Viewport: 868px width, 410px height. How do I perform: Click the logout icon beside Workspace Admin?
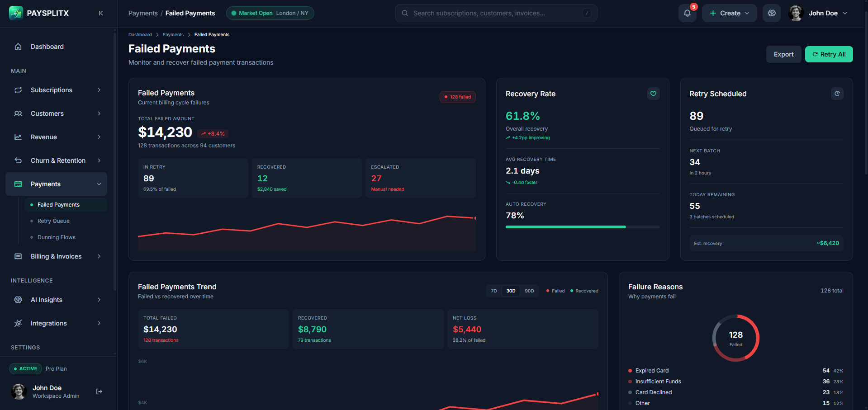[99, 391]
